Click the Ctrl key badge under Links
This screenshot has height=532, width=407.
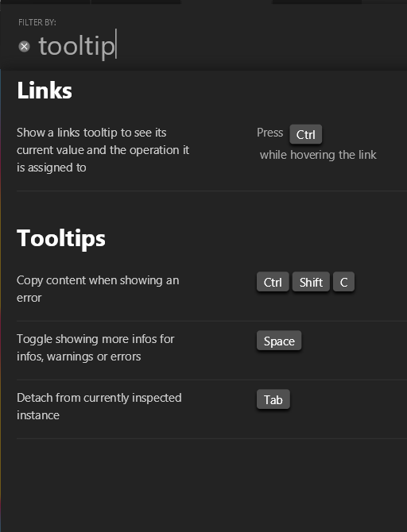pos(305,134)
